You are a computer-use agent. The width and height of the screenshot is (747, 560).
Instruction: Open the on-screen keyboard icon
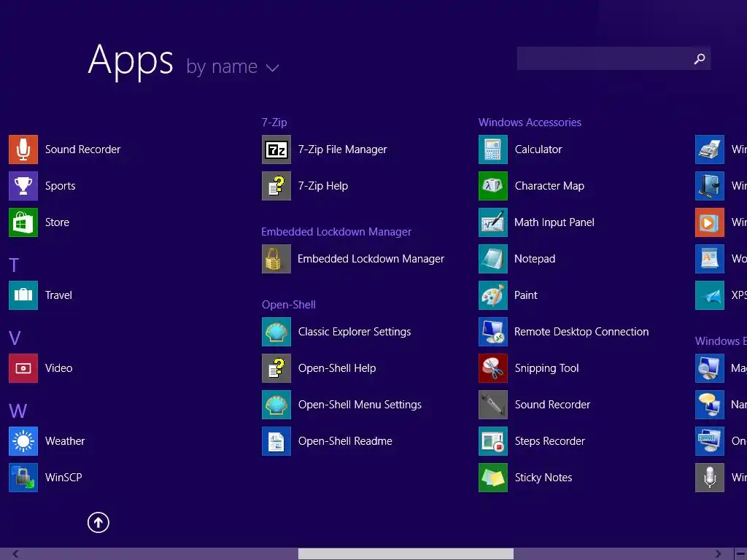[x=710, y=441]
